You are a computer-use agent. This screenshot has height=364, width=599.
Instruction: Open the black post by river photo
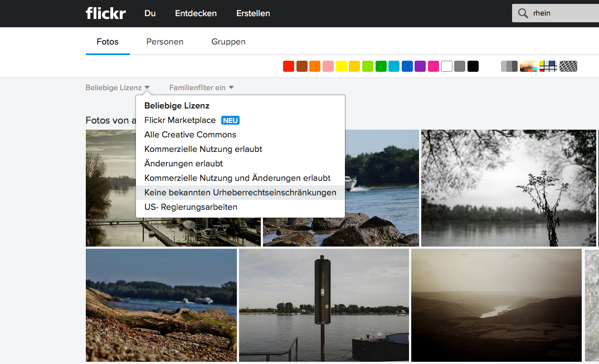pyautogui.click(x=324, y=305)
